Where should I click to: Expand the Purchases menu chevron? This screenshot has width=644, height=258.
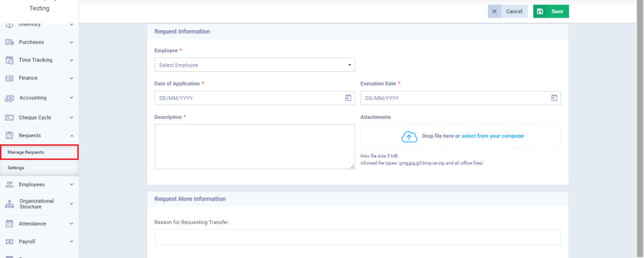pyautogui.click(x=72, y=42)
